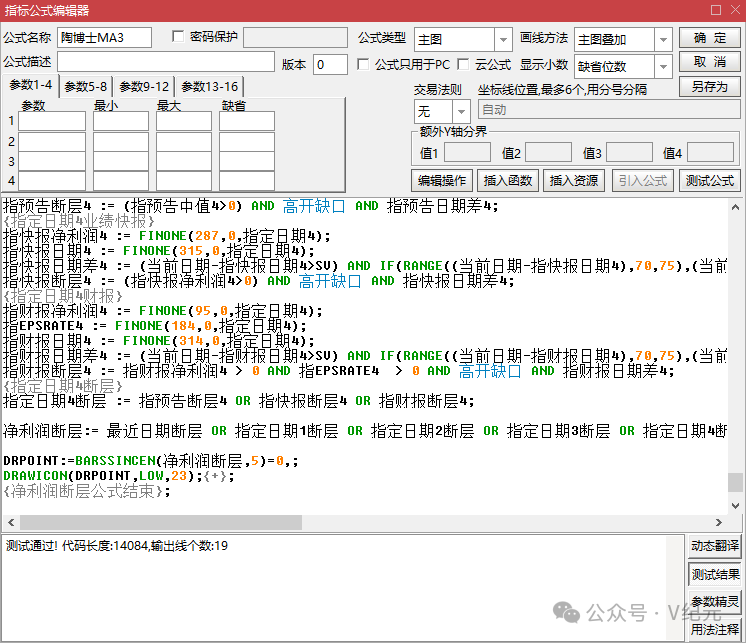Expand the 显示小数 dropdown arrow
The height and width of the screenshot is (643, 746).
click(x=663, y=67)
